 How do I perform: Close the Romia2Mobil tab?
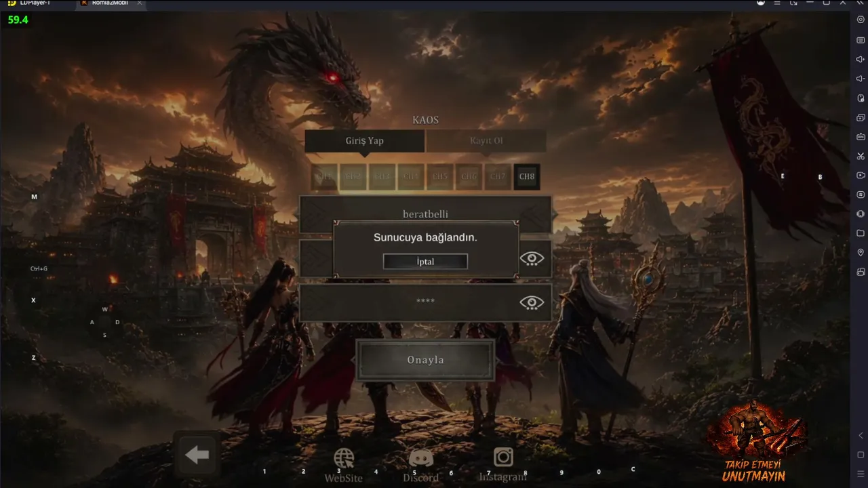(139, 3)
